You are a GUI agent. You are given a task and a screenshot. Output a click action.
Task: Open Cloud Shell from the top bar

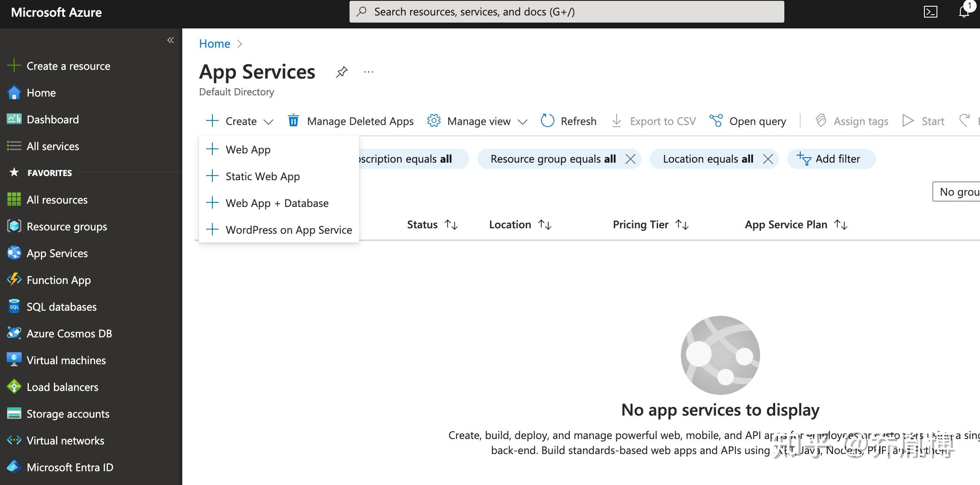point(931,12)
